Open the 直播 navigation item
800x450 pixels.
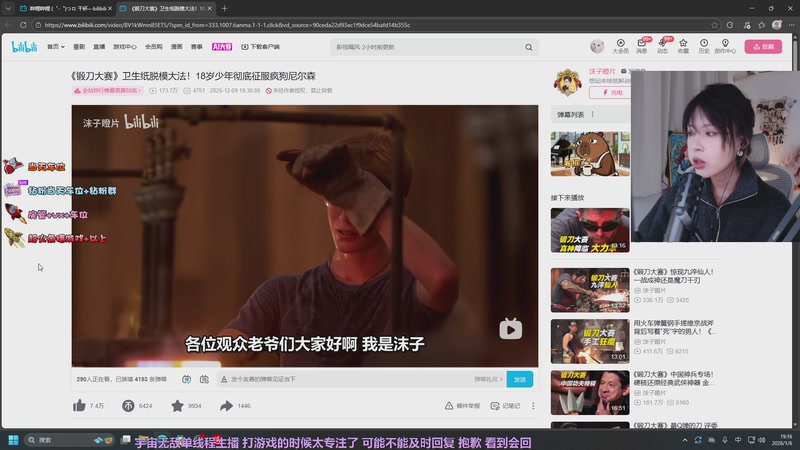click(99, 47)
